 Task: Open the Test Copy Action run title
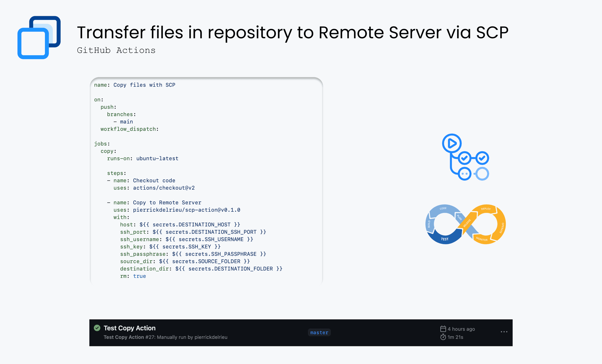[129, 328]
